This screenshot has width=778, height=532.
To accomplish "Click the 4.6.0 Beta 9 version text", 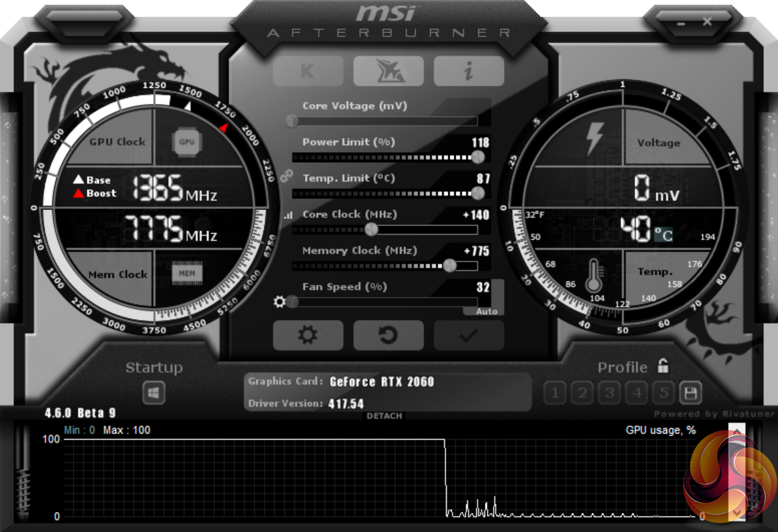I will click(x=80, y=413).
